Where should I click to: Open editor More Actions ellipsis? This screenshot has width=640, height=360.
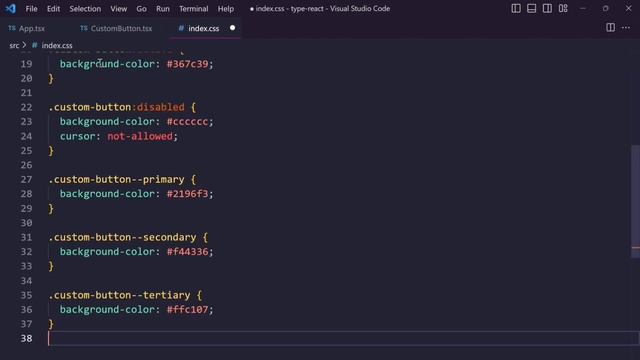[626, 27]
